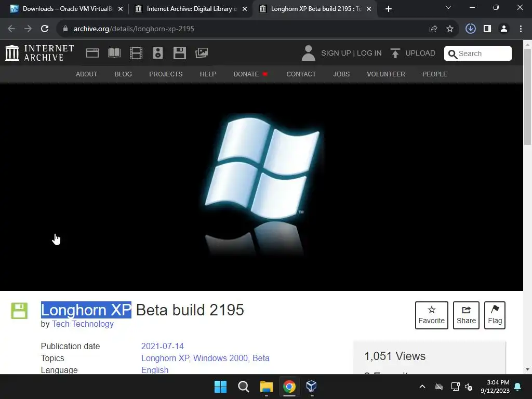This screenshot has width=532, height=399.
Task: Open File Explorer from the taskbar
Action: click(267, 387)
